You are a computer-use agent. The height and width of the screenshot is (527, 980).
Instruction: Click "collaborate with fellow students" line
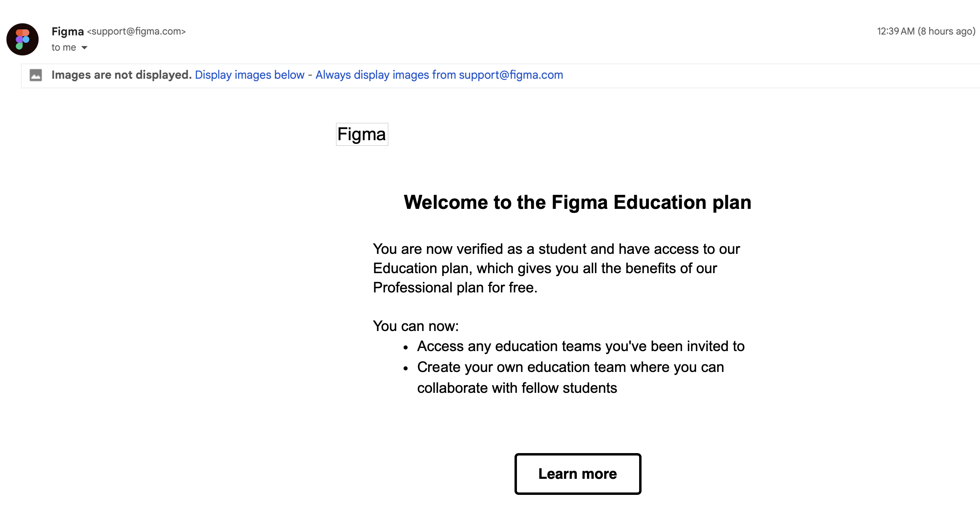click(x=517, y=388)
